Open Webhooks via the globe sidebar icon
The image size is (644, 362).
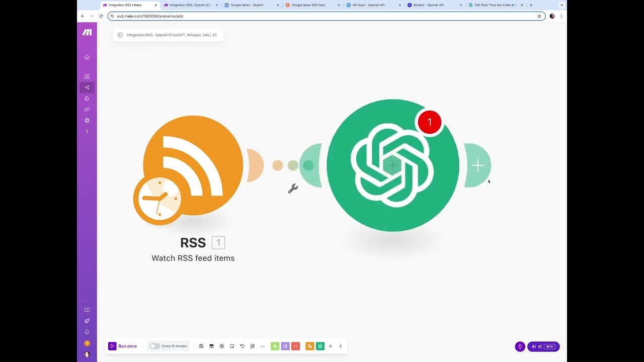pos(87,121)
